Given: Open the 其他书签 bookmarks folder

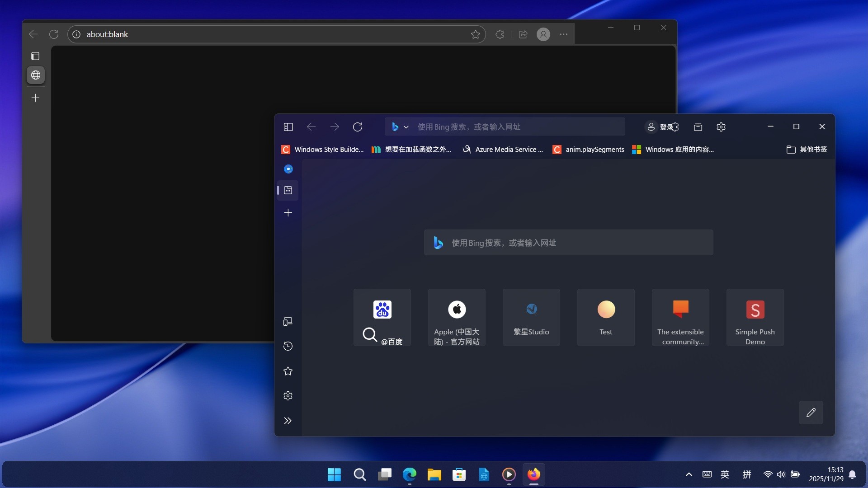Looking at the screenshot, I should coord(807,150).
